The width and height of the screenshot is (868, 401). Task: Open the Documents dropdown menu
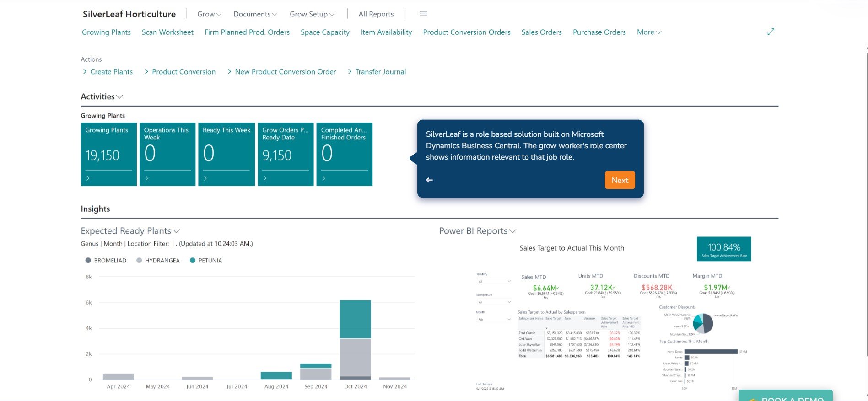(x=255, y=14)
